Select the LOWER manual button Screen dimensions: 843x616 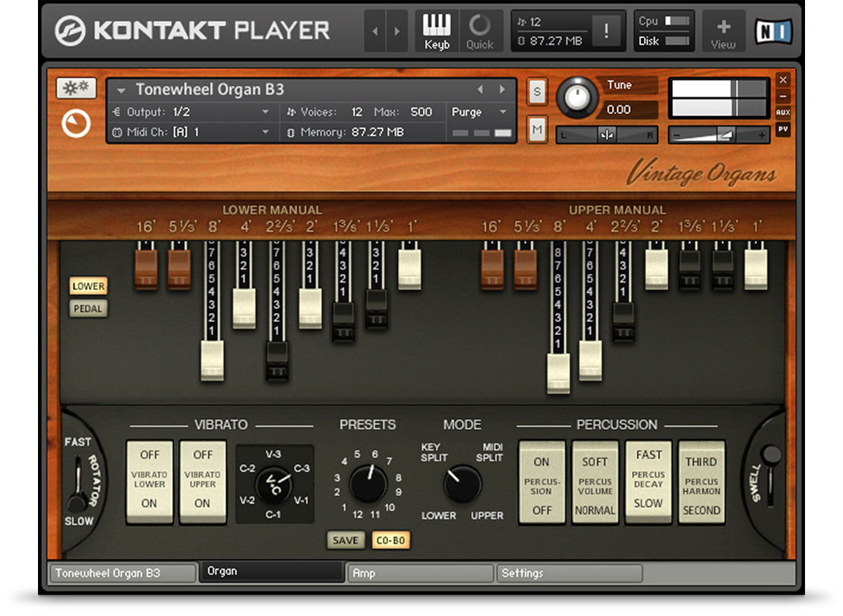click(88, 286)
